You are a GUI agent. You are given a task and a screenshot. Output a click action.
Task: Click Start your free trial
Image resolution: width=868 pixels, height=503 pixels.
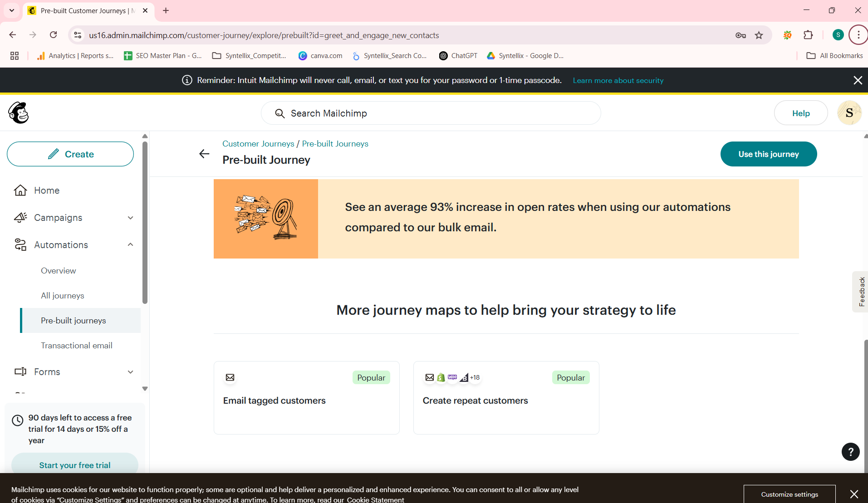pos(75,465)
